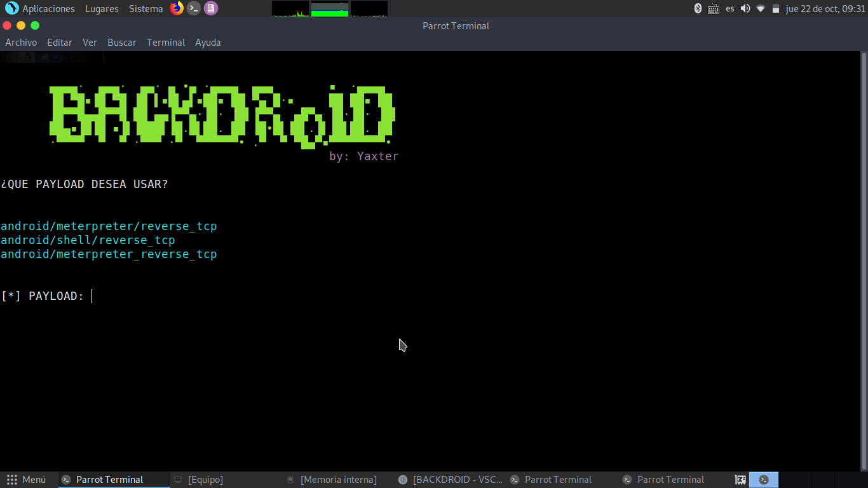The width and height of the screenshot is (868, 488).
Task: Open the Ver menu
Action: tap(90, 43)
